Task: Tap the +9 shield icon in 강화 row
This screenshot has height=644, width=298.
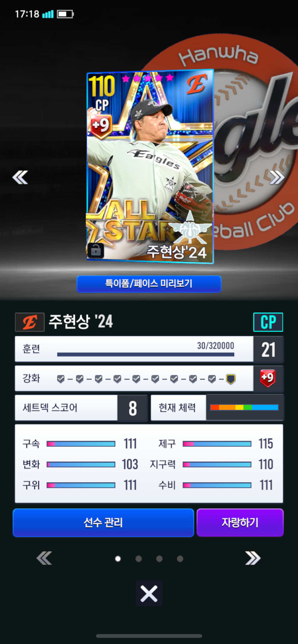Action: pyautogui.click(x=268, y=378)
